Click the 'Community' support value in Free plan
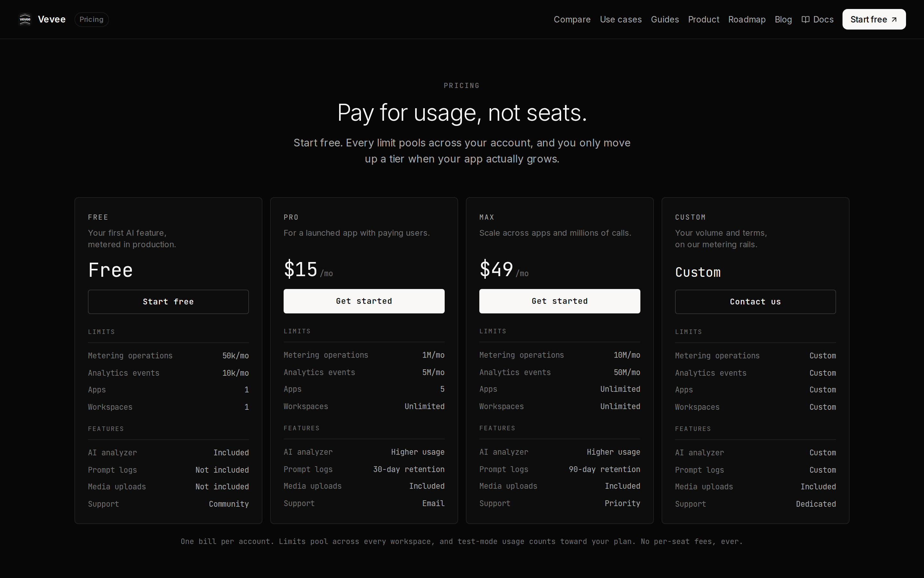This screenshot has height=578, width=924. coord(229,504)
